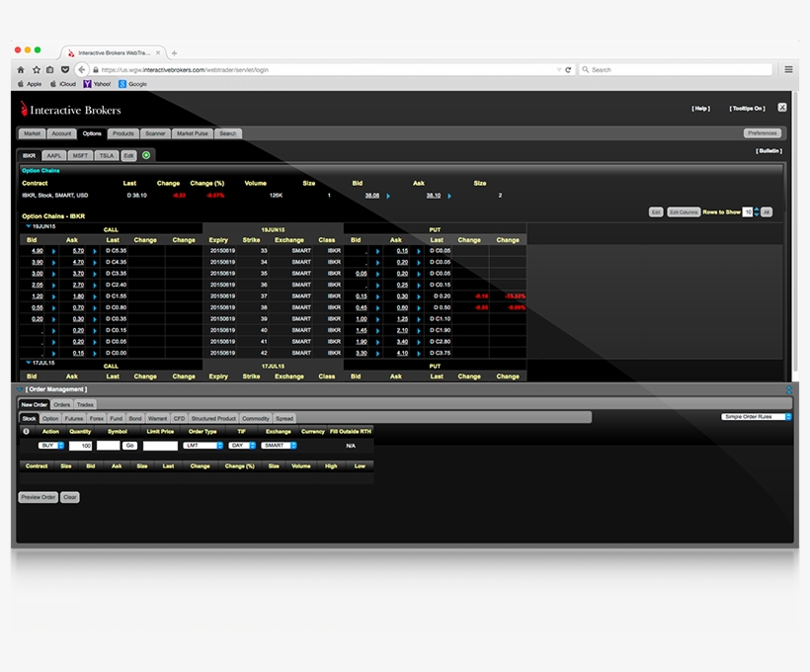Viewport: 810px width, 672px height.
Task: Click the browser home icon
Action: (21, 70)
